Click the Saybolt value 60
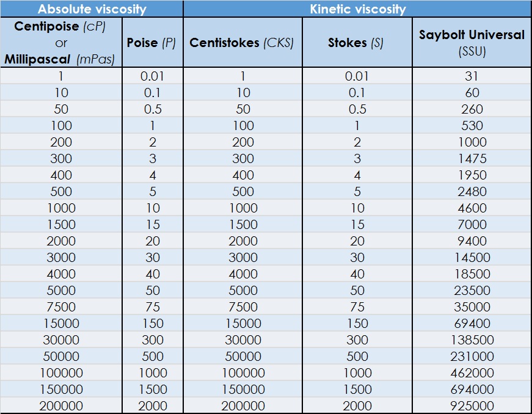Image resolution: width=532 pixels, height=414 pixels. 472,93
